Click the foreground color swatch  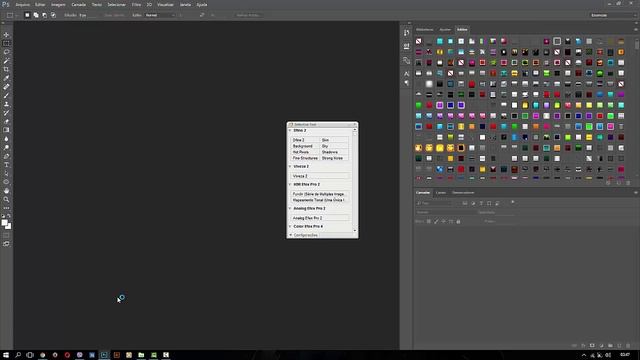pos(4,223)
